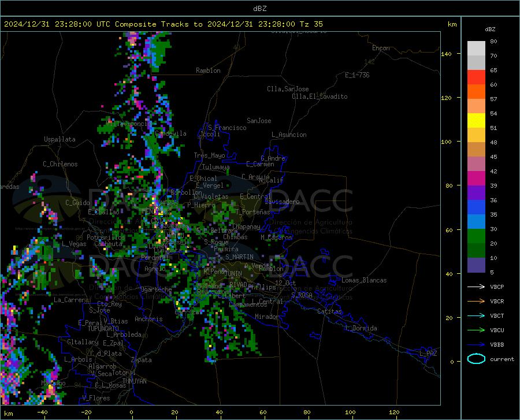Viewport: 520px width, 420px height.
Task: Click the 'La_Carrera' map label
Action: (x=71, y=300)
